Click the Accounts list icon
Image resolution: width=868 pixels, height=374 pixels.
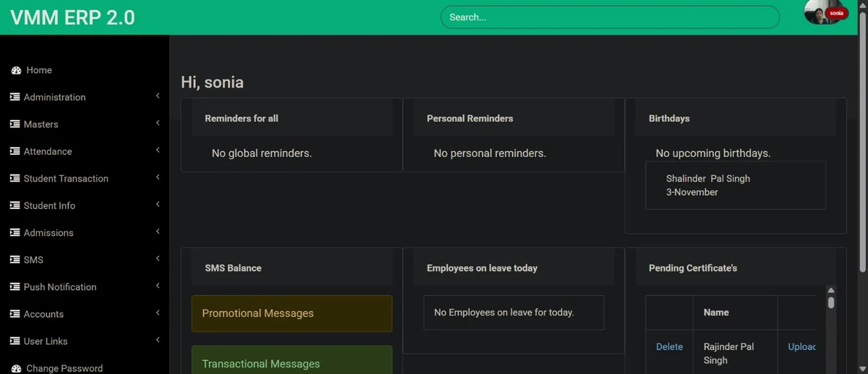14,314
